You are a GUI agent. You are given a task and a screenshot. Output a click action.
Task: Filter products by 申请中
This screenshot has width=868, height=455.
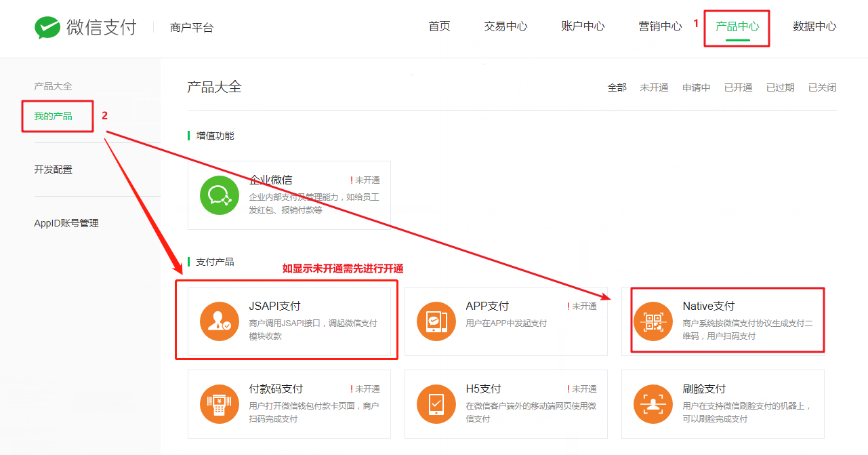[696, 87]
